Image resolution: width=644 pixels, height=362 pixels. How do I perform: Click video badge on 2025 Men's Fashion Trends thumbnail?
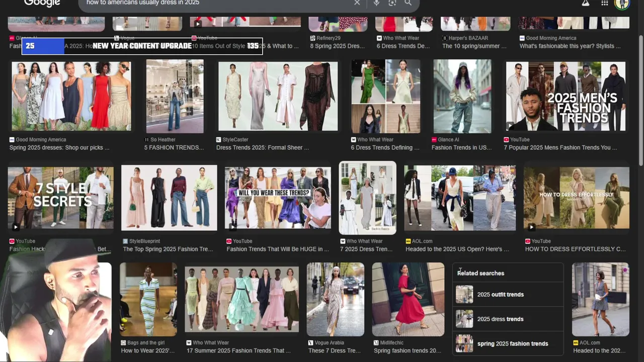pyautogui.click(x=511, y=126)
